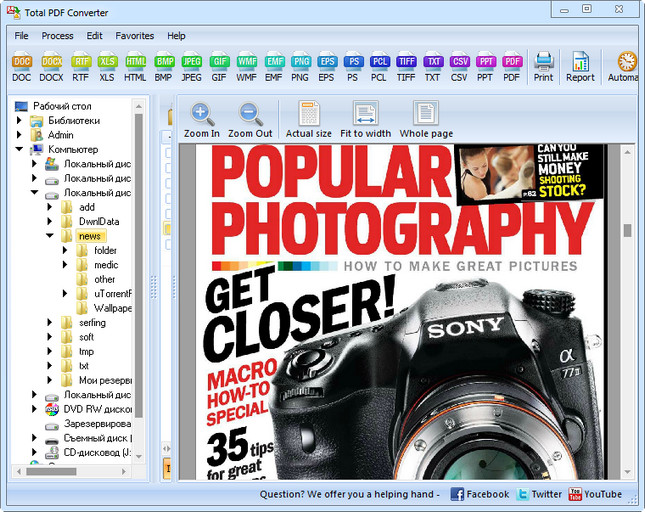The width and height of the screenshot is (645, 512).
Task: Convert to CSV format
Action: (459, 68)
